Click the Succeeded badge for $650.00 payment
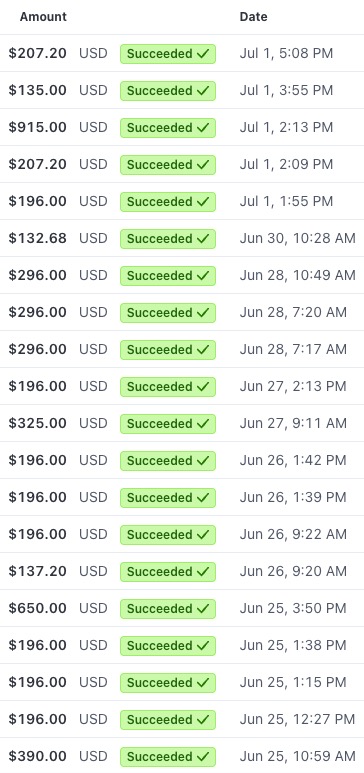 click(x=168, y=608)
